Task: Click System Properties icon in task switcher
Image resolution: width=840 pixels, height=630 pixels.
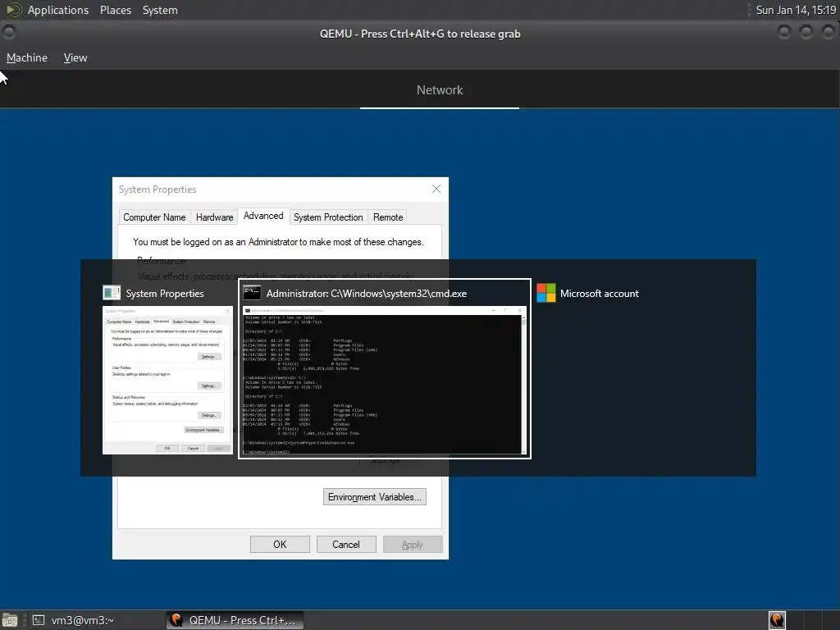Action: pyautogui.click(x=112, y=293)
